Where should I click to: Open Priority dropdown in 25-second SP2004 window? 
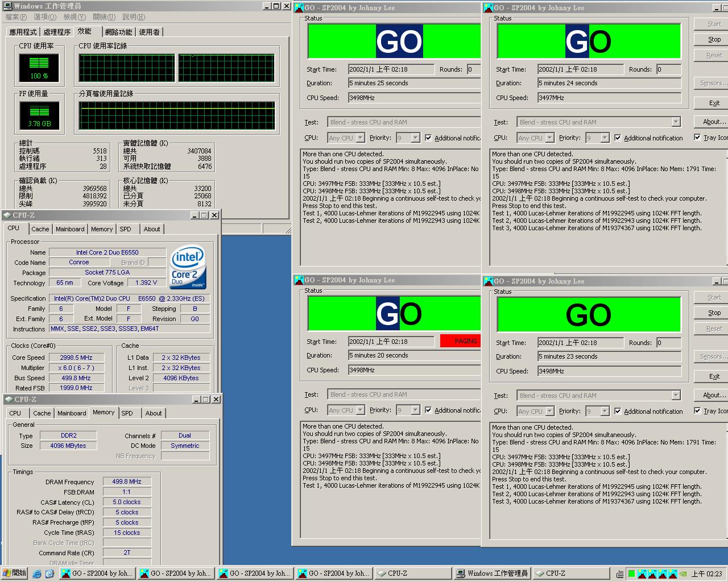click(415, 138)
